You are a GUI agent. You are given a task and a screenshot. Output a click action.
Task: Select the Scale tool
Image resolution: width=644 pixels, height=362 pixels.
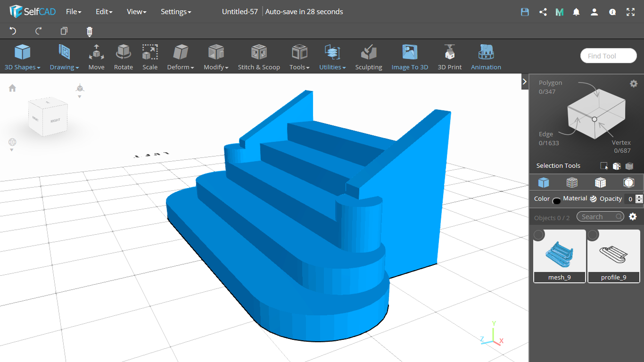click(x=150, y=57)
